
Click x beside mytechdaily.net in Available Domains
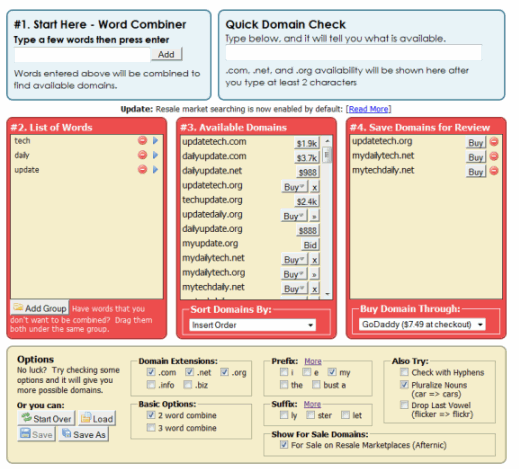pyautogui.click(x=314, y=288)
